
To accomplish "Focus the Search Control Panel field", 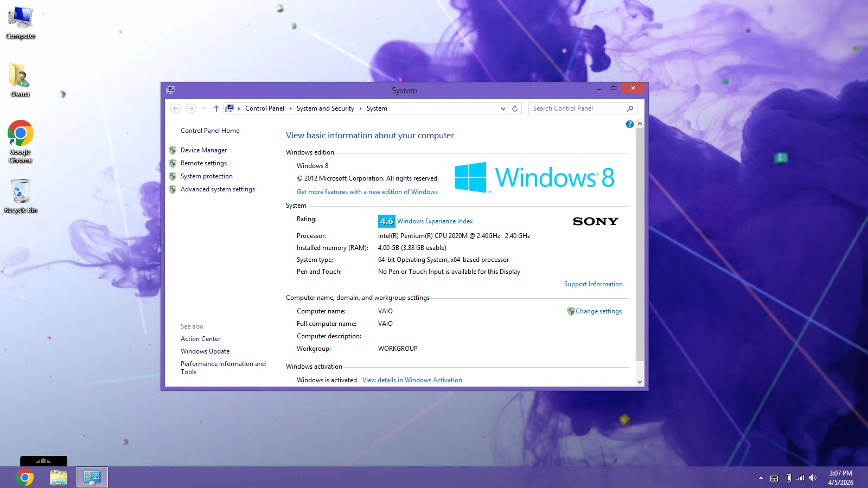I will pyautogui.click(x=576, y=108).
